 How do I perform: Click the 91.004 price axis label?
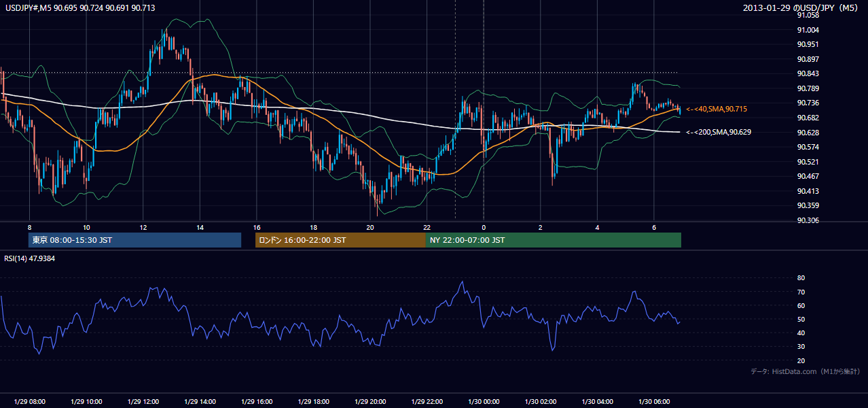808,30
